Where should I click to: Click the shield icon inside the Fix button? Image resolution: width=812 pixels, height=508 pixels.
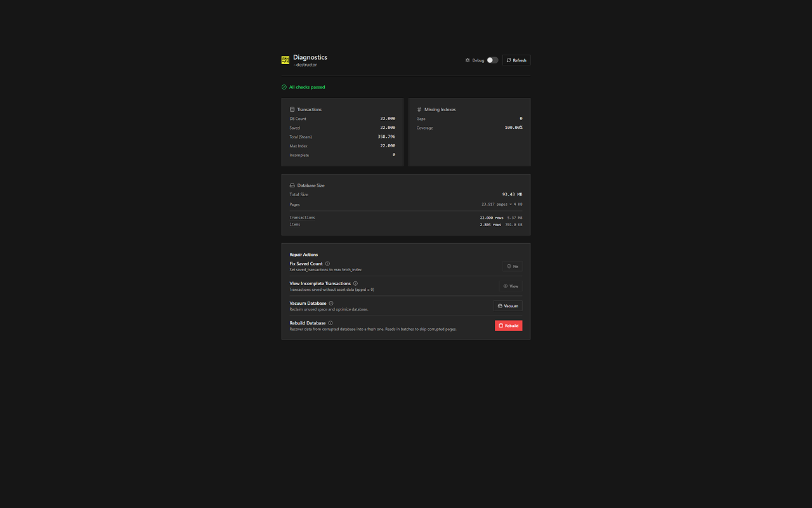point(509,266)
